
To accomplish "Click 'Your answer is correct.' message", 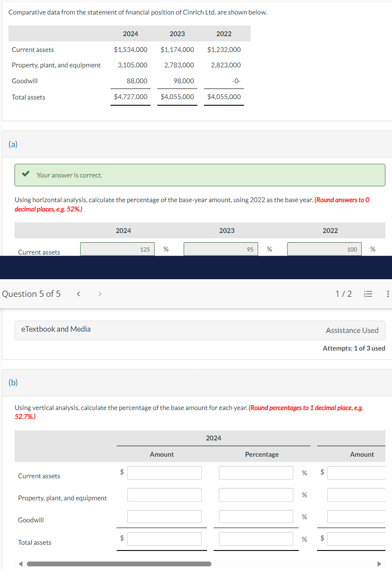I will 70,175.
